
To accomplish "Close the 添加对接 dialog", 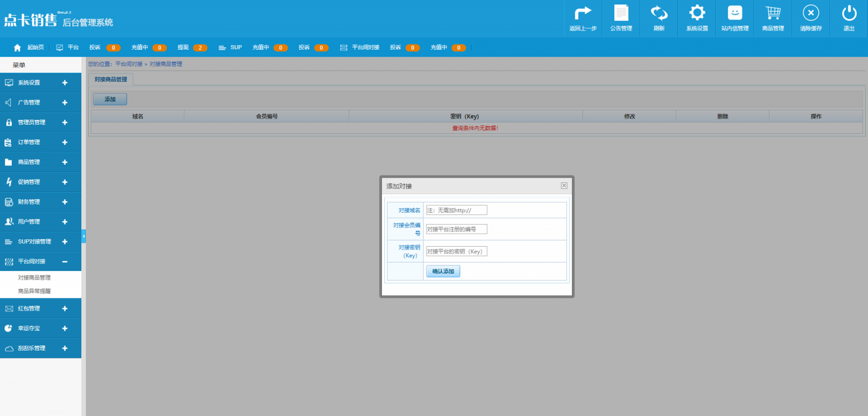I will [564, 186].
